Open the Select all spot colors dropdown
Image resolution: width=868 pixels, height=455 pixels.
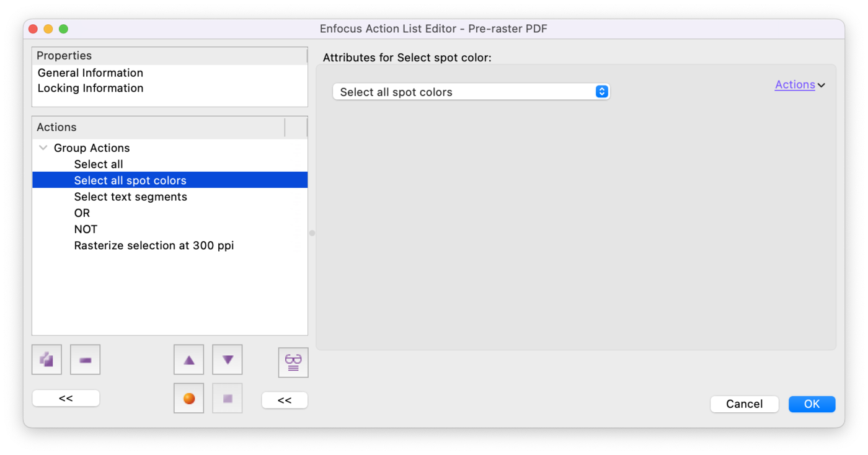click(x=471, y=92)
